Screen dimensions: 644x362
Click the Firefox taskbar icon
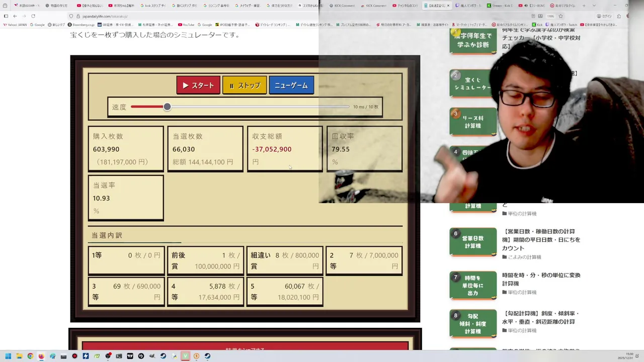(41, 356)
